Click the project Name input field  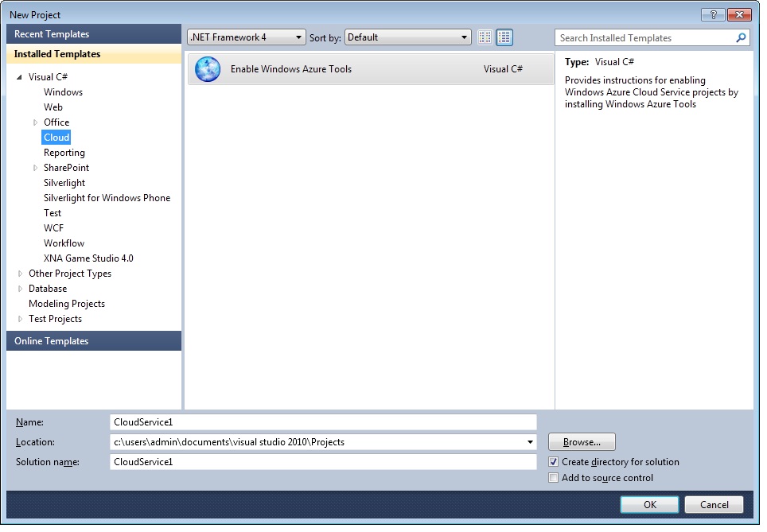tap(323, 422)
